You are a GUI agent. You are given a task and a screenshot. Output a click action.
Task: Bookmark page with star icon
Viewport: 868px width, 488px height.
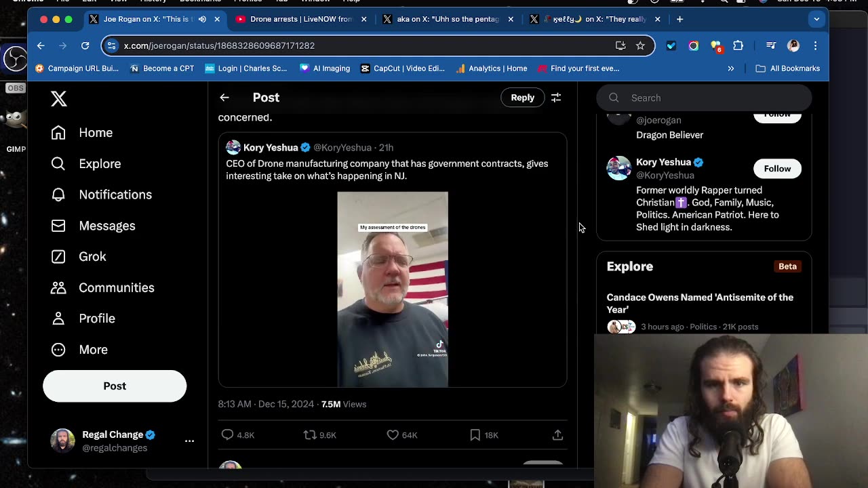640,45
